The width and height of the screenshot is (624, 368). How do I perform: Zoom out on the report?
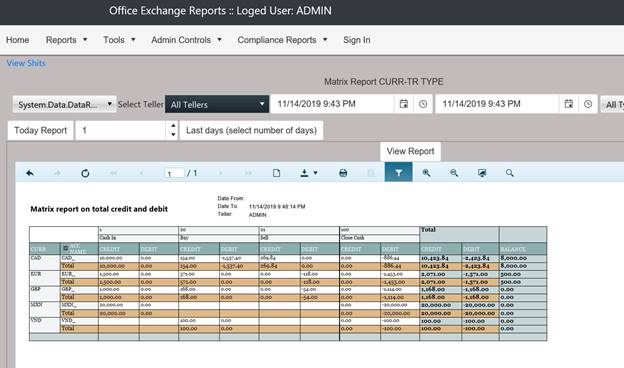[x=454, y=173]
